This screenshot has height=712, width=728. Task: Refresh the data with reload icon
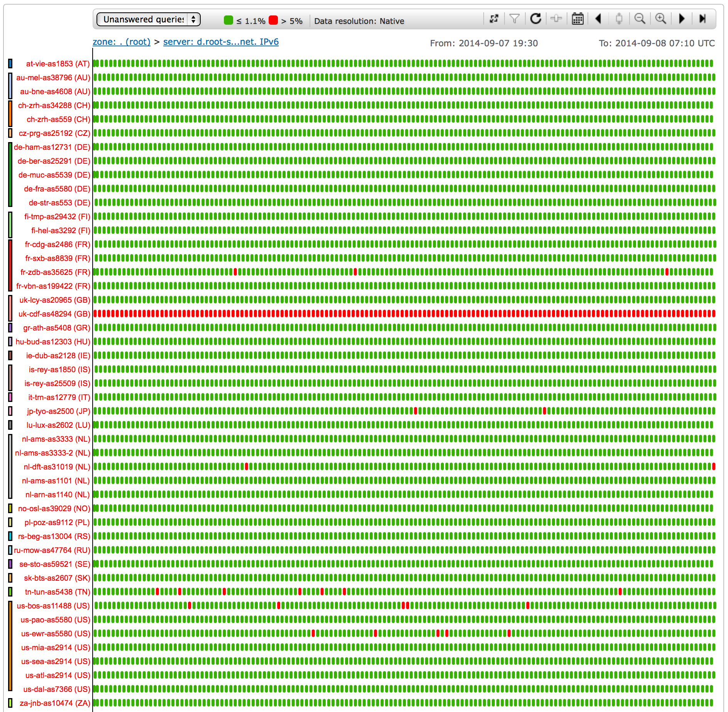point(535,19)
